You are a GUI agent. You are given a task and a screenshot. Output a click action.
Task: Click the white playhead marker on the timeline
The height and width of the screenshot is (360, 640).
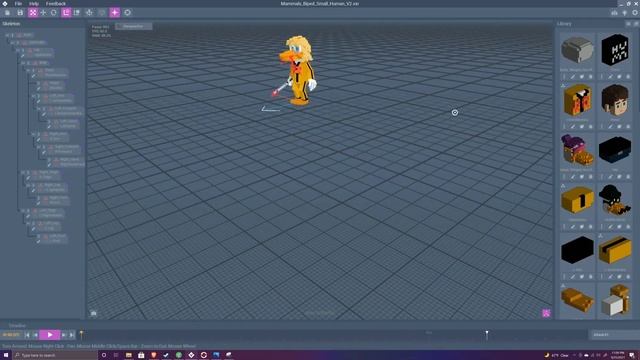487,335
